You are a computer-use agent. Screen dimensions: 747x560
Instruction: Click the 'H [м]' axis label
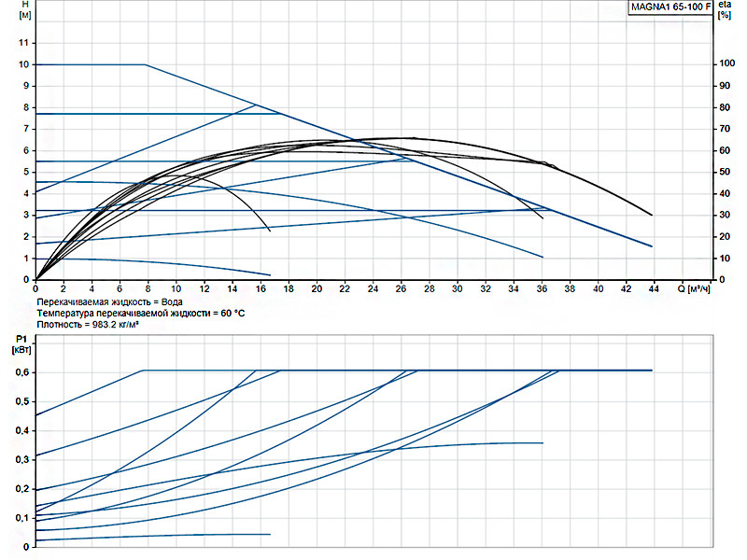25,9
